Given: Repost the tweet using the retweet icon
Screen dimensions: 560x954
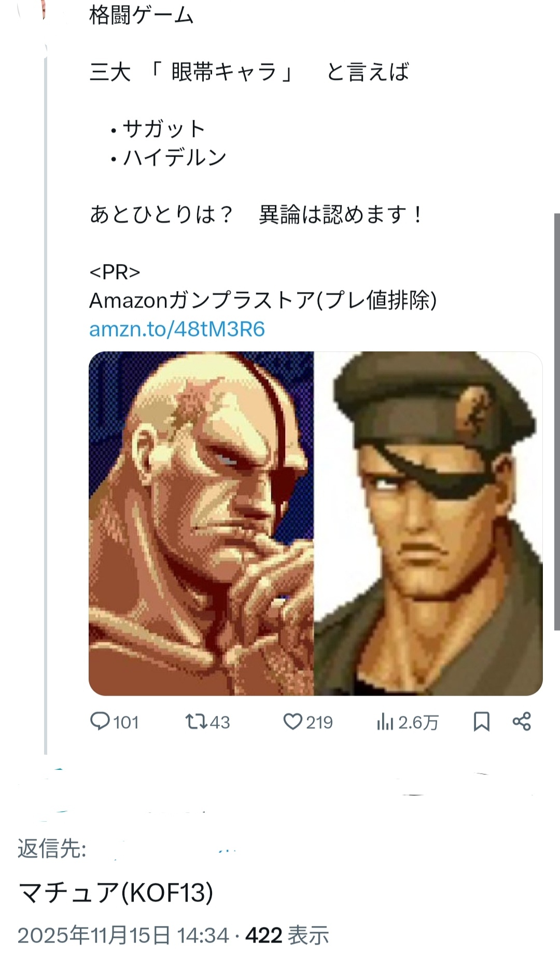Looking at the screenshot, I should click(x=196, y=722).
